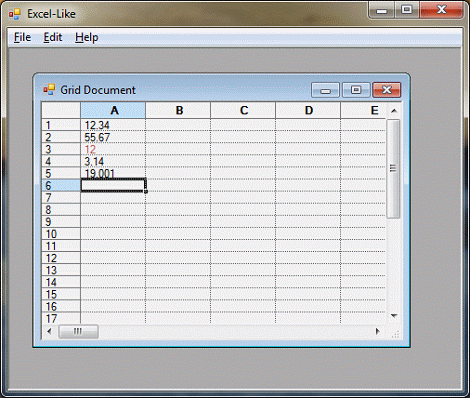The image size is (470, 398).
Task: Click the Excel-Like application title icon
Action: (x=15, y=14)
